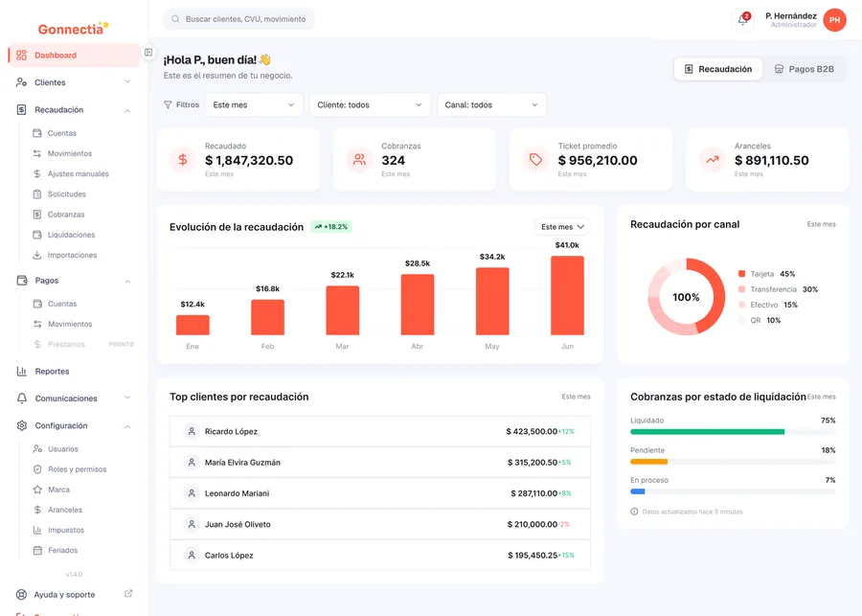The width and height of the screenshot is (862, 616).
Task: Switch to the Pagos B2B view toggle
Action: coord(804,69)
